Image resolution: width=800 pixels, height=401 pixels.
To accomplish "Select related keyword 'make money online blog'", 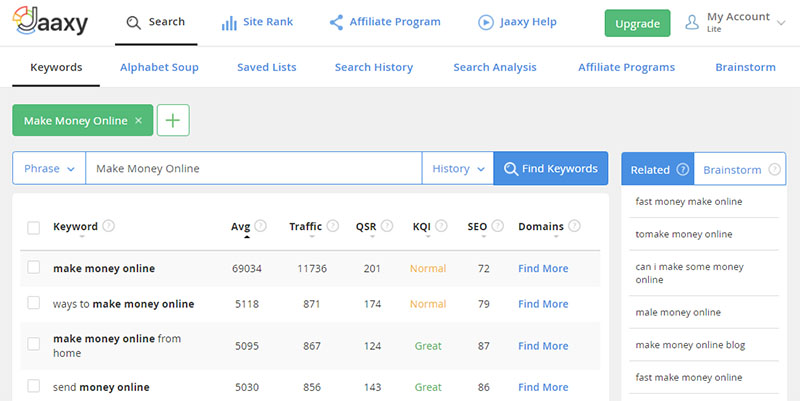I will 690,345.
